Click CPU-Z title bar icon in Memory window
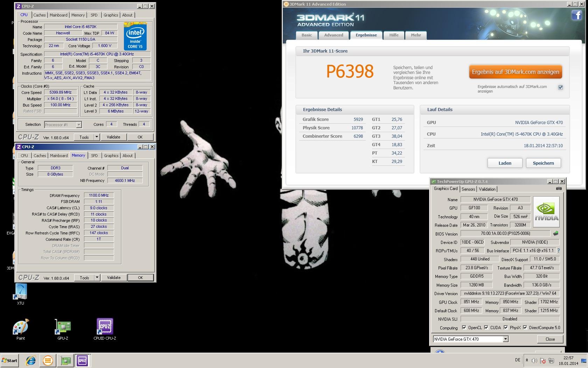 click(19, 147)
